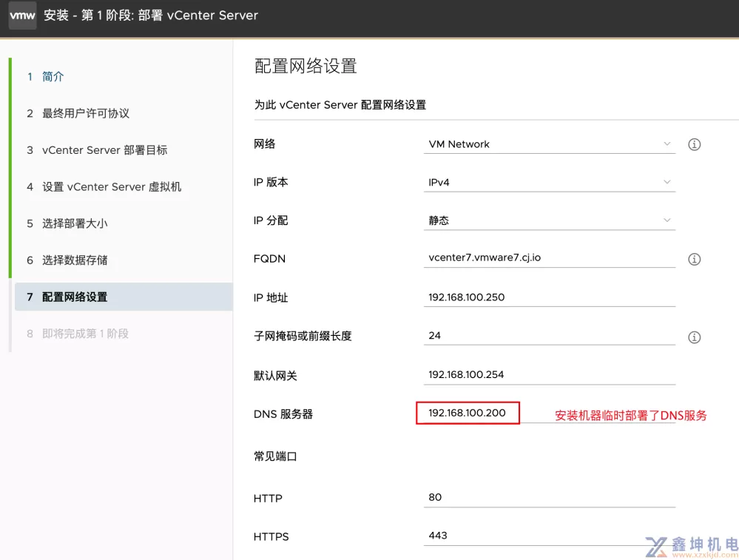The image size is (739, 560).
Task: Click the IP 分配 label
Action: tap(271, 220)
